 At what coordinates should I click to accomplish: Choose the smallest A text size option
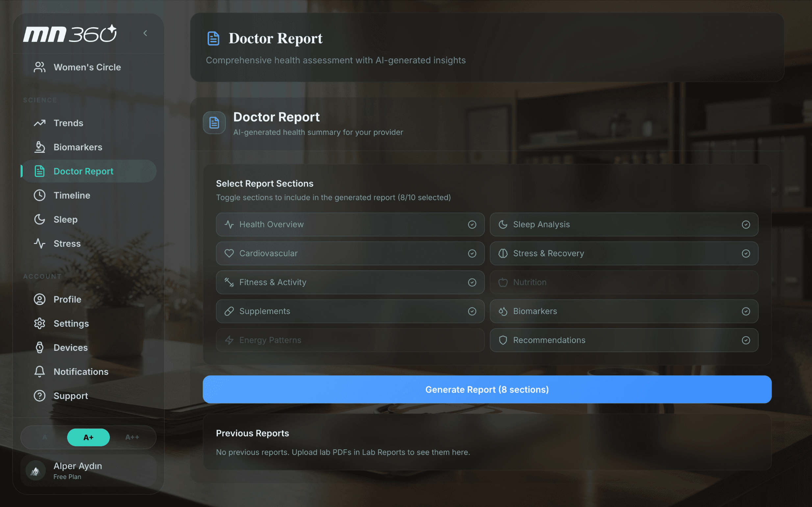coord(45,437)
